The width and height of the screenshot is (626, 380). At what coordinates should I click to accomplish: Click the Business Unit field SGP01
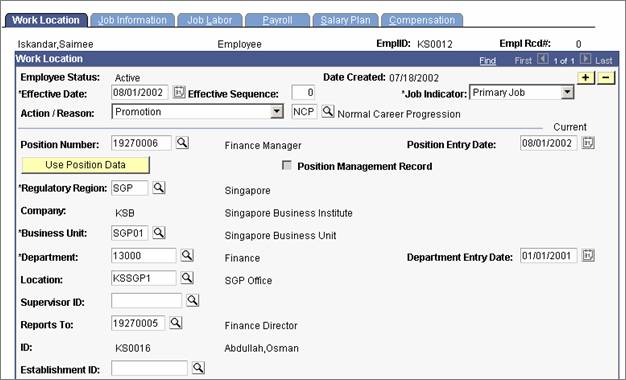[129, 233]
